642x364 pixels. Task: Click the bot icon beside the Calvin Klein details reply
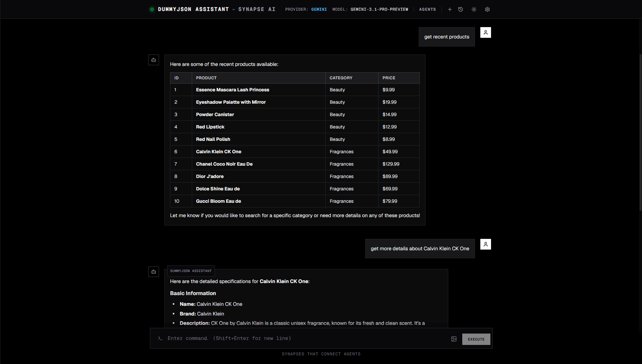click(154, 272)
